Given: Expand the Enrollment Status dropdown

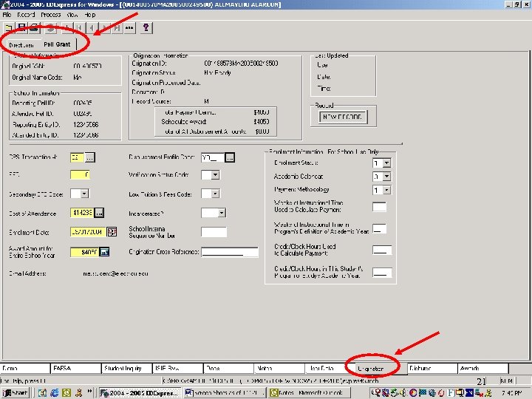Looking at the screenshot, I should pyautogui.click(x=386, y=163).
